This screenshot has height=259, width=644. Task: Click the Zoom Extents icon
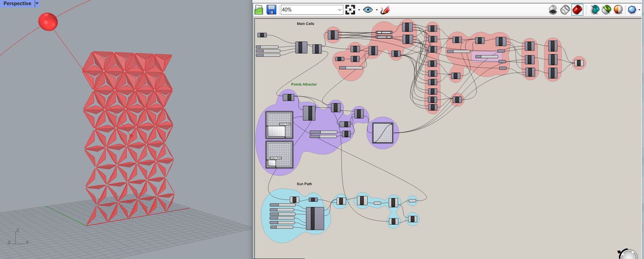tap(350, 10)
